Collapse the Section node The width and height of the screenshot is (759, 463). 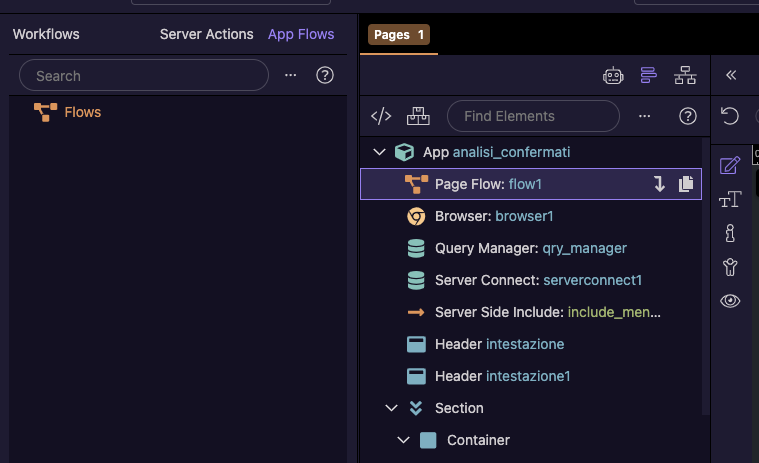(x=392, y=408)
